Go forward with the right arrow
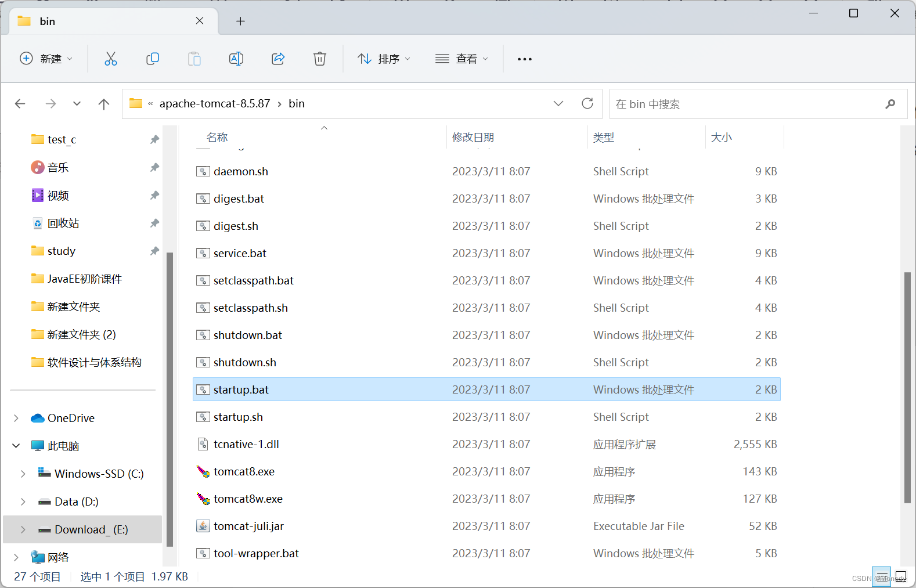Image resolution: width=916 pixels, height=588 pixels. point(51,104)
